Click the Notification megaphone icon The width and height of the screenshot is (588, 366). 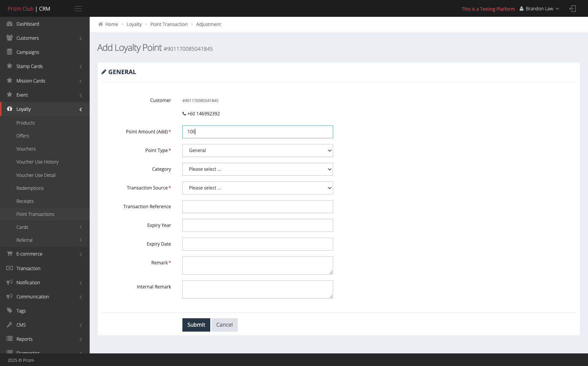pyautogui.click(x=10, y=282)
